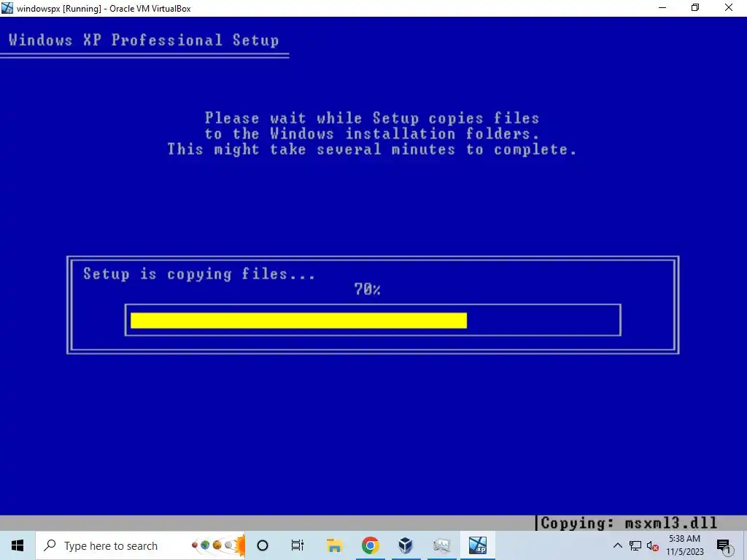The width and height of the screenshot is (747, 560).
Task: Launch Google Chrome from the taskbar
Action: [x=370, y=545]
